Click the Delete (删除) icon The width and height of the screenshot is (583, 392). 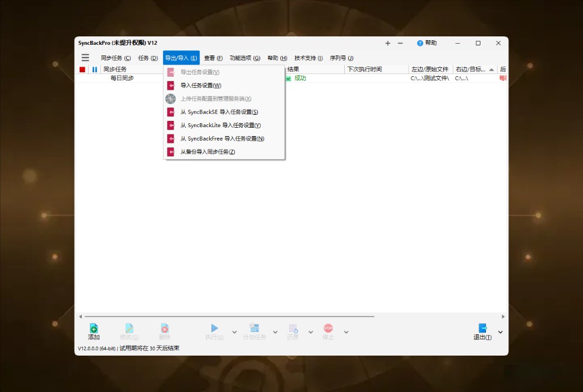(164, 330)
